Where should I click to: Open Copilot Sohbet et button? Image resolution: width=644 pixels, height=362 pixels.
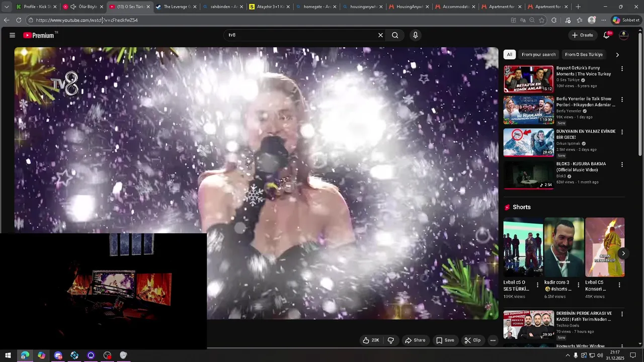click(x=626, y=20)
